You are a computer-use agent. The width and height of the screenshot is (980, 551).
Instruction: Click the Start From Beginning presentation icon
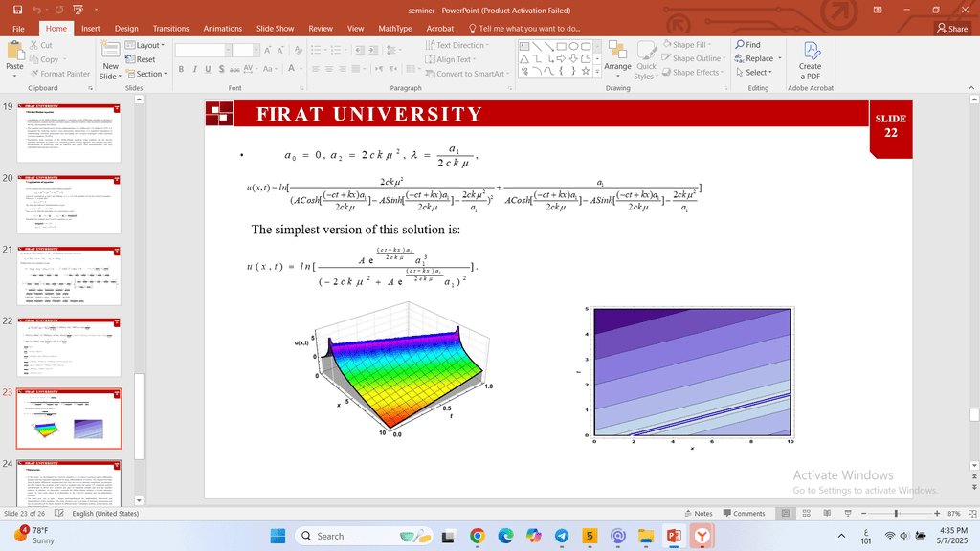[78, 10]
